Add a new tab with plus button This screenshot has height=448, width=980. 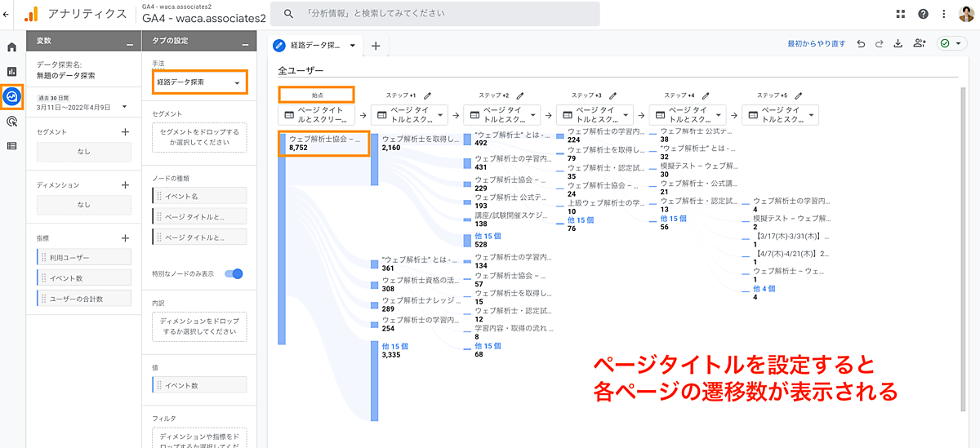(x=376, y=46)
